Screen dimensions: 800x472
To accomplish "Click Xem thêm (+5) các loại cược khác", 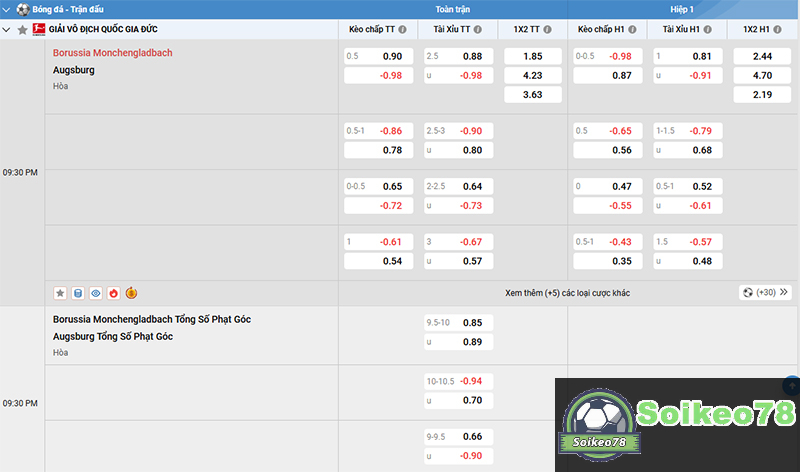I will point(567,293).
